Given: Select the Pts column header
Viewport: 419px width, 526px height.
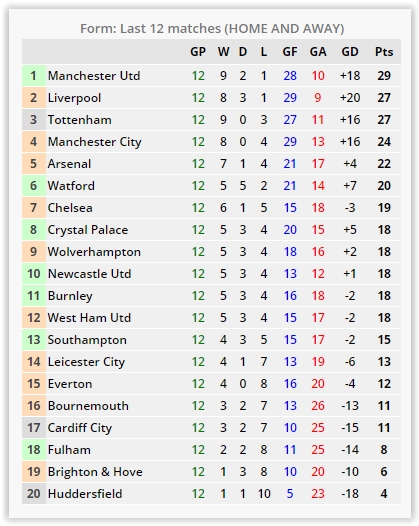Looking at the screenshot, I should [384, 52].
